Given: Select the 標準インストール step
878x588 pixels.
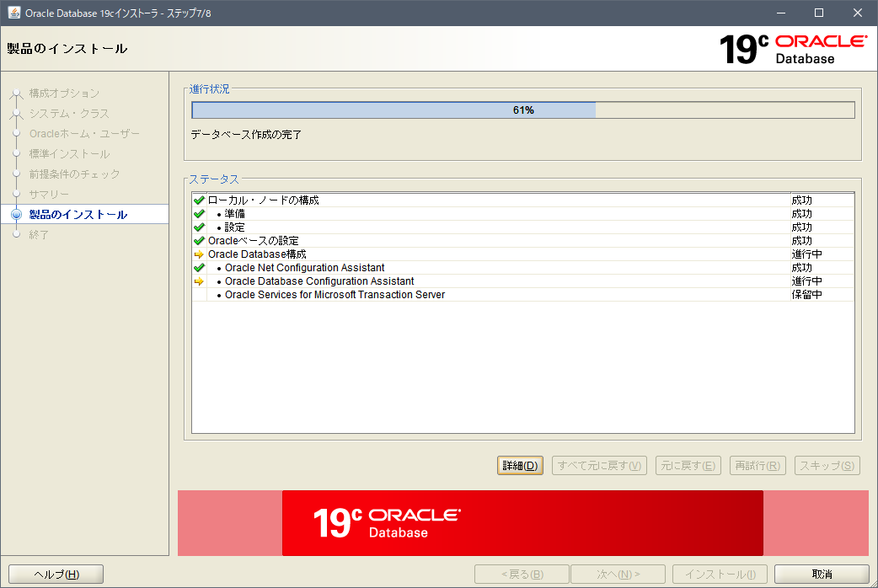Looking at the screenshot, I should 69,153.
